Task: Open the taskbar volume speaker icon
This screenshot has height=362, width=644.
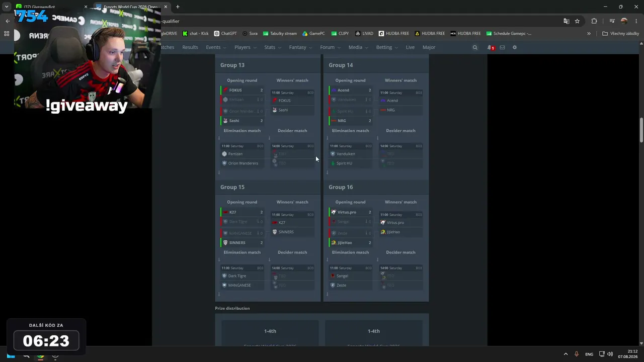Action: [610, 354]
